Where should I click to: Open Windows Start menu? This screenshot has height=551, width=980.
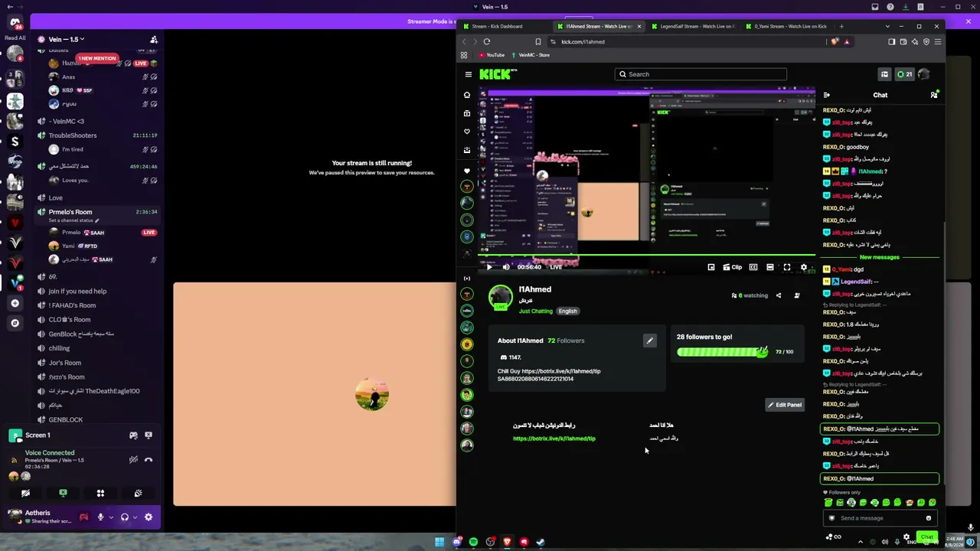pos(439,542)
